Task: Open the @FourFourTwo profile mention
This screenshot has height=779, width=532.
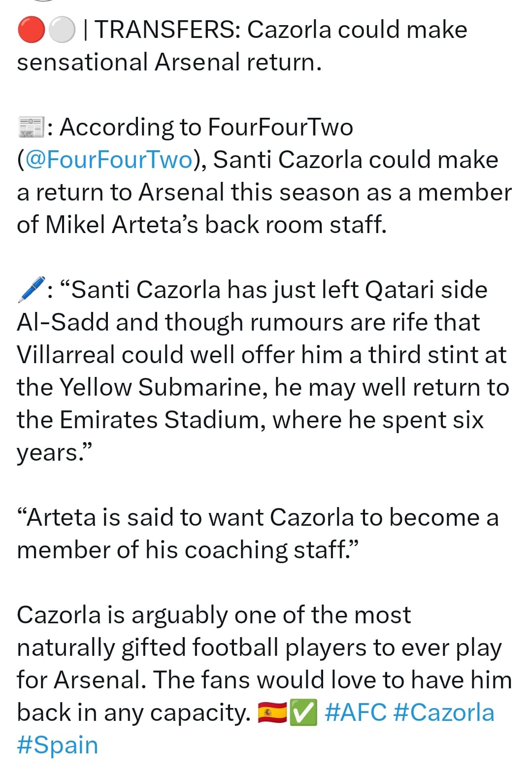Action: tap(109, 160)
